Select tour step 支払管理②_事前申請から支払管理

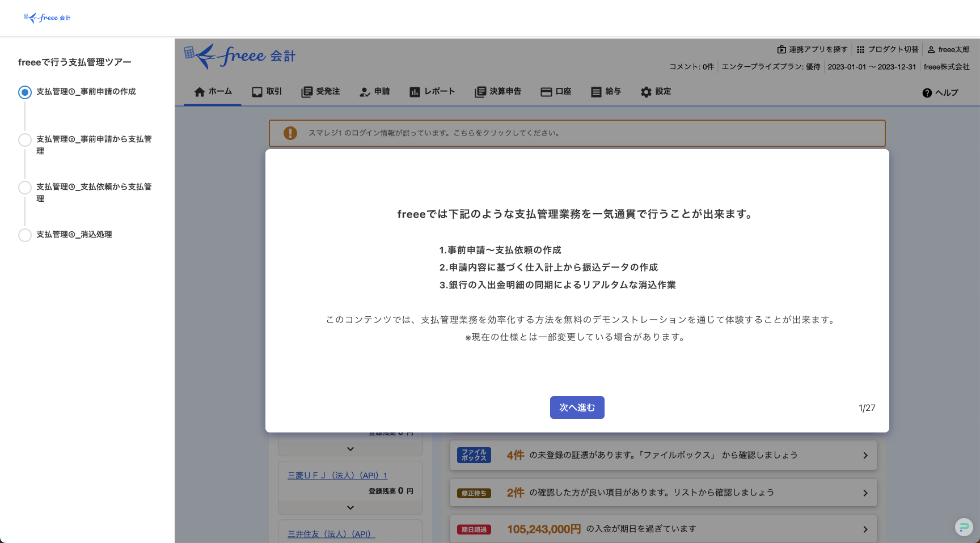(86, 145)
